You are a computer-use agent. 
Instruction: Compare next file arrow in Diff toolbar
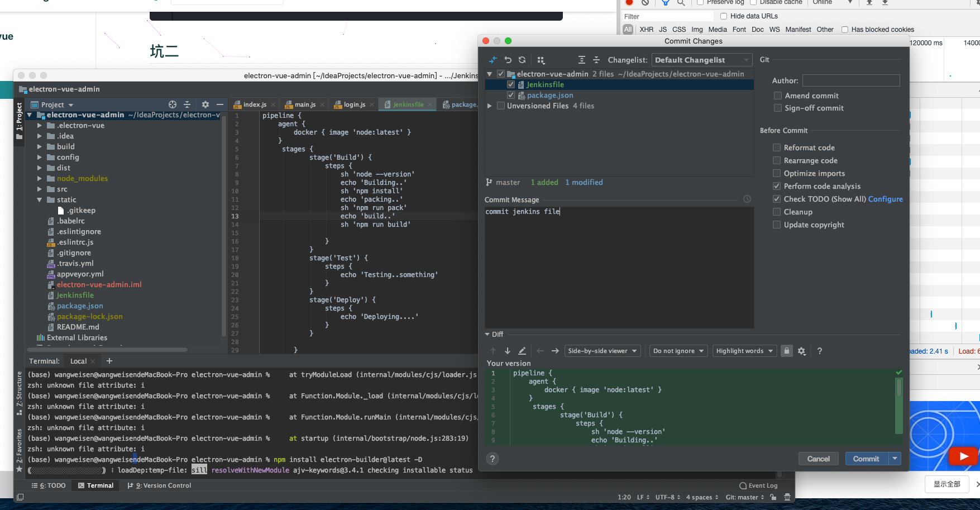pyautogui.click(x=555, y=351)
